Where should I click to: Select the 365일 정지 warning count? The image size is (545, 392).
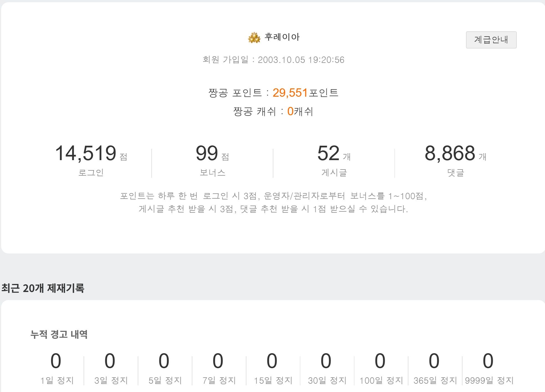click(x=434, y=361)
